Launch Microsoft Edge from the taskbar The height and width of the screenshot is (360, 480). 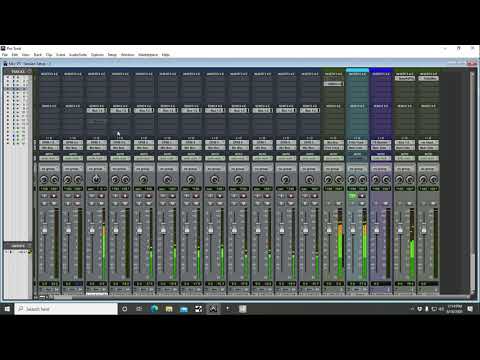[154, 309]
